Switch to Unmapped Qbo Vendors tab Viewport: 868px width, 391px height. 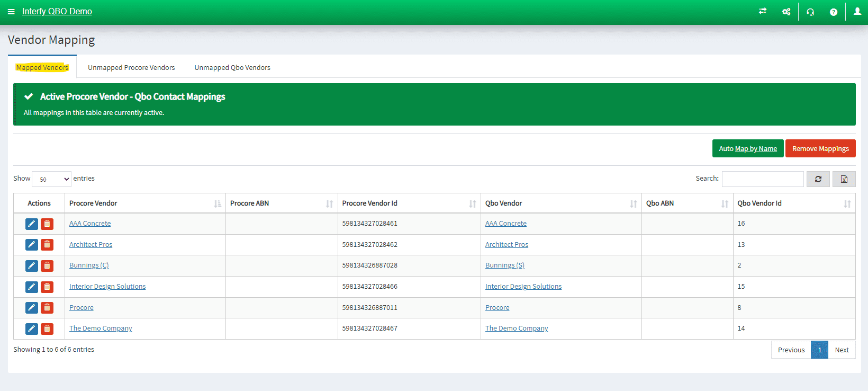click(232, 67)
